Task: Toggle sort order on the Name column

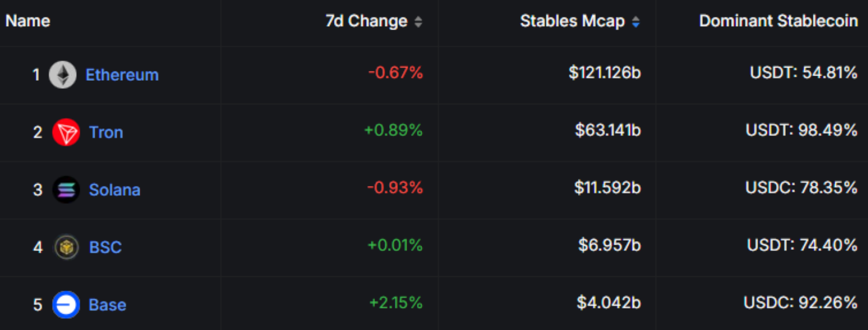Action: point(27,21)
